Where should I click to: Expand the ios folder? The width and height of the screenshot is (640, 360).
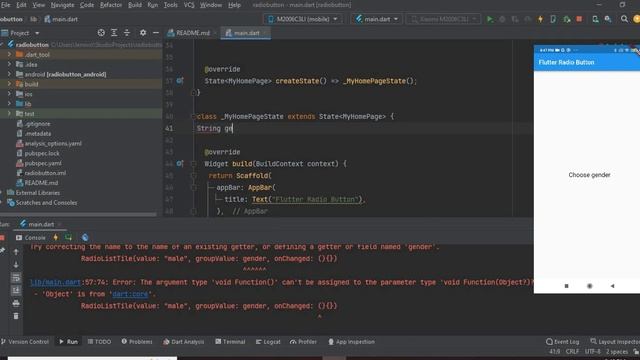point(9,94)
